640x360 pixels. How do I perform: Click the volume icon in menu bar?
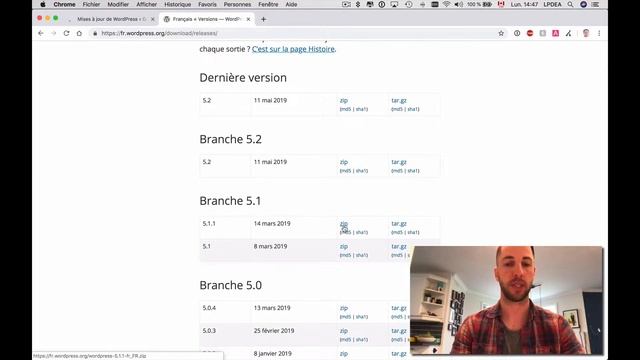coord(459,4)
